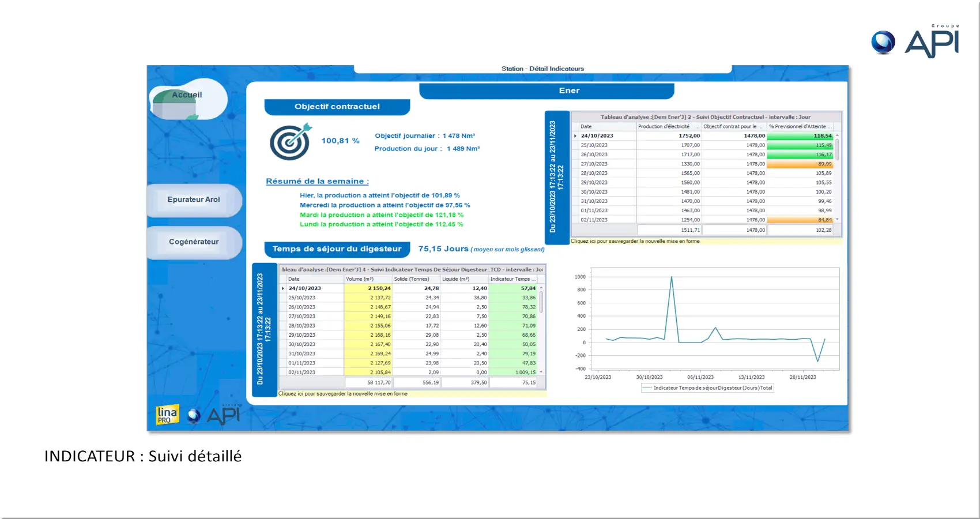Sort by Date column in Objectif Contractuel table

608,126
